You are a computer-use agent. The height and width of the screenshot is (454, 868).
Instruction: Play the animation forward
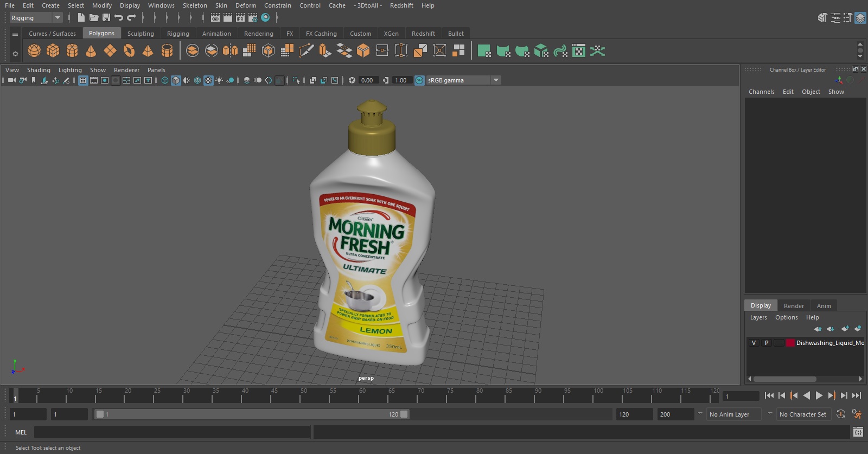(x=819, y=396)
